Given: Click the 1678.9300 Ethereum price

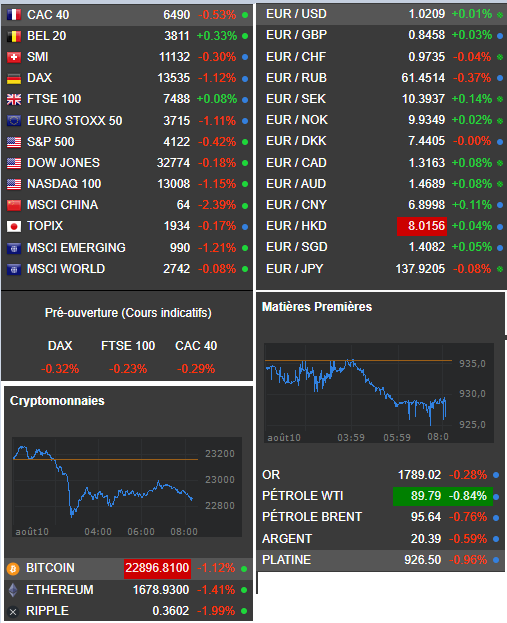Looking at the screenshot, I should pos(161,590).
